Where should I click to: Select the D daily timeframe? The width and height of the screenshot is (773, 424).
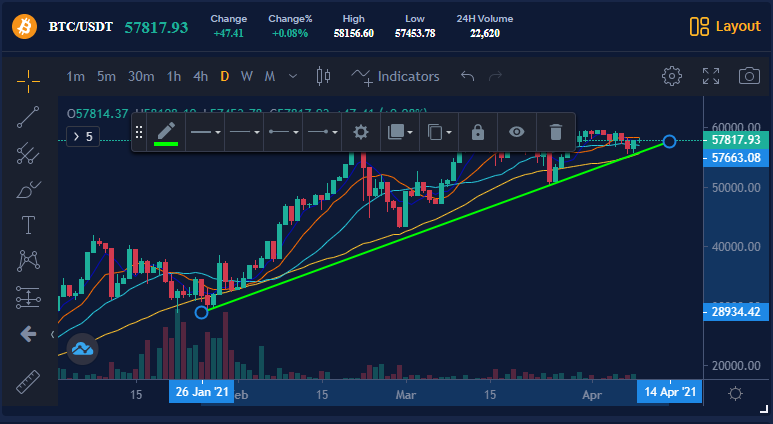point(225,76)
